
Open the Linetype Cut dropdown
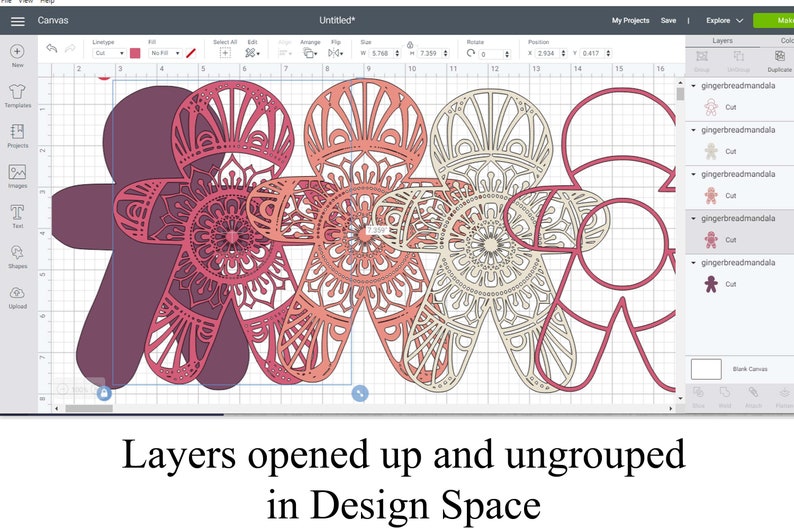(x=109, y=53)
